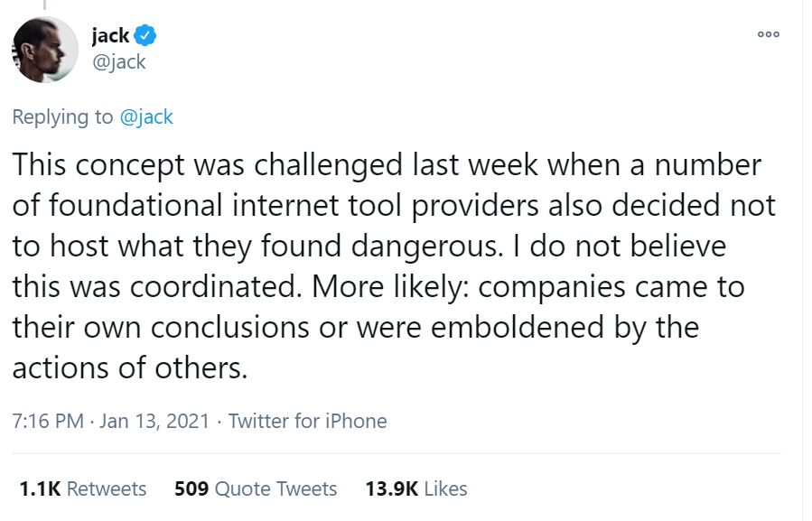Click the words "Quote Tweets" label
The width and height of the screenshot is (812, 521).
click(x=275, y=488)
